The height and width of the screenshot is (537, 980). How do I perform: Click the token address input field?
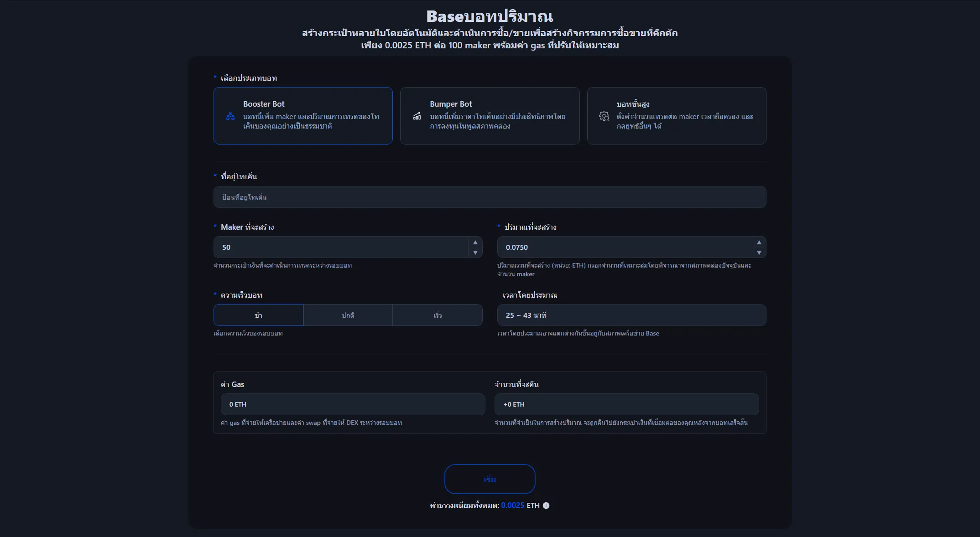tap(490, 197)
